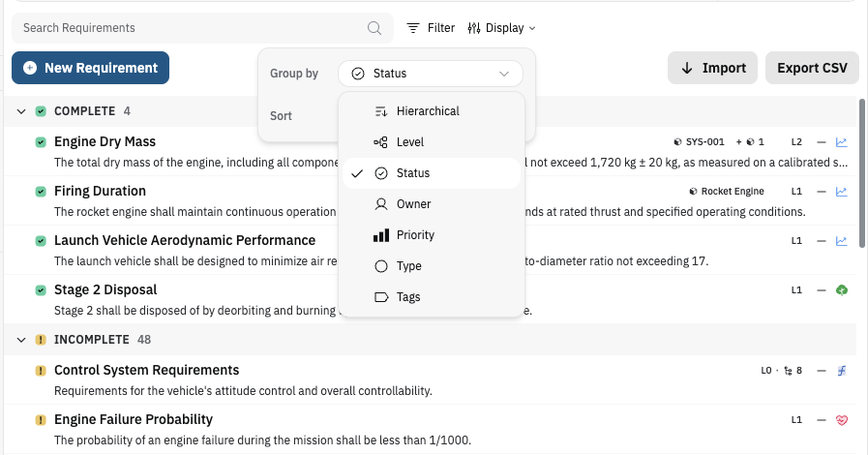This screenshot has height=455, width=868.
Task: Toggle Launch Vehicle Aerodynamic Performance status checkbox
Action: [x=41, y=241]
